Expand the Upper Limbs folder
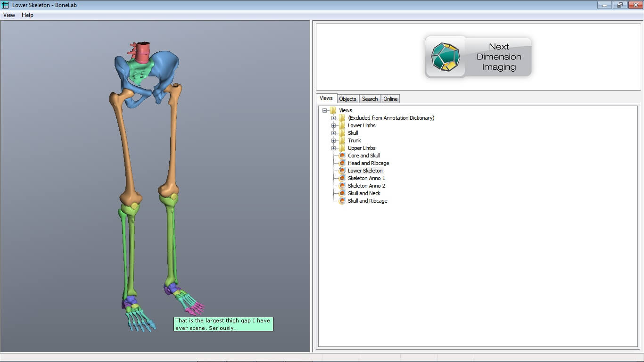The height and width of the screenshot is (362, 644). coord(333,148)
